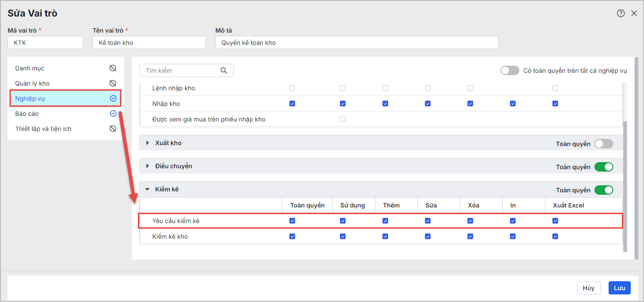Click the disabled icon beside Thiết lập và tiện ích

tap(113, 129)
